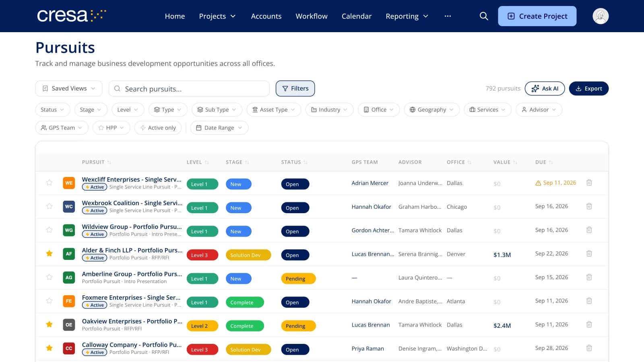The image size is (644, 362).
Task: Click the OE avatar badge for Oakview
Action: [x=69, y=325]
